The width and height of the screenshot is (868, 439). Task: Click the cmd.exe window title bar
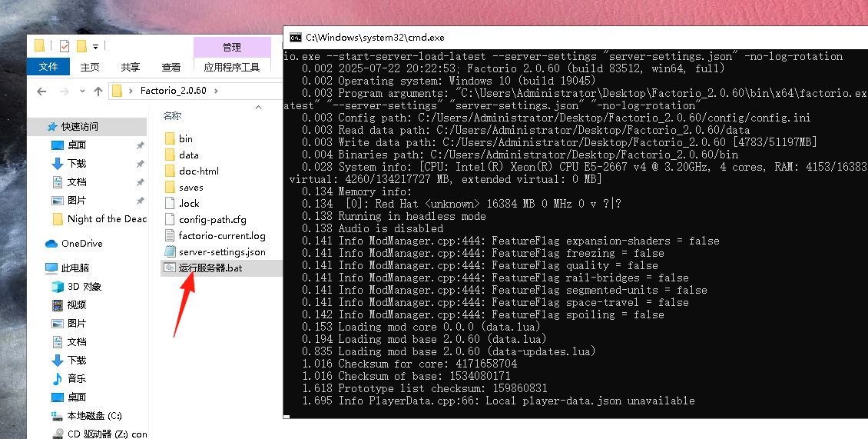[x=575, y=38]
